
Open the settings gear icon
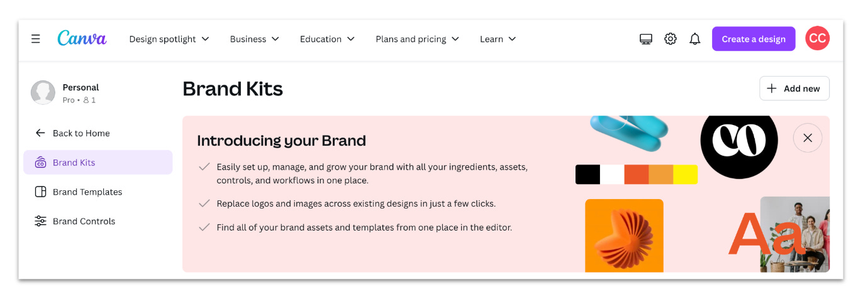(670, 39)
